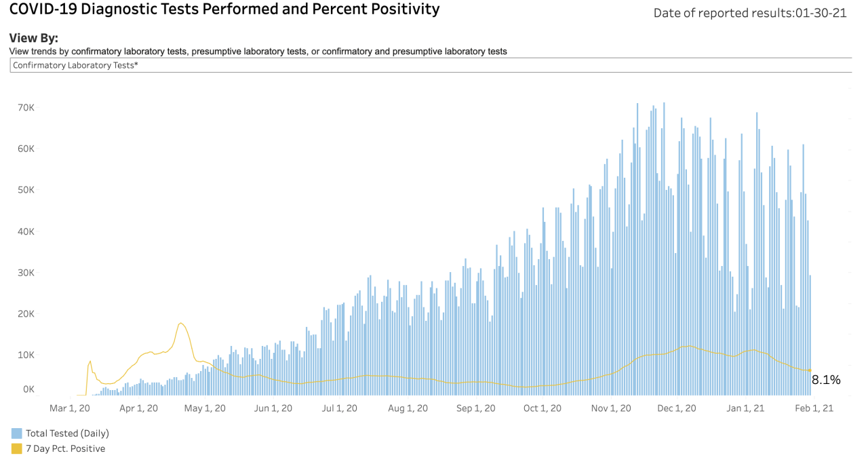Click the 8.1% positivity value label
This screenshot has height=462, width=868.
(826, 381)
